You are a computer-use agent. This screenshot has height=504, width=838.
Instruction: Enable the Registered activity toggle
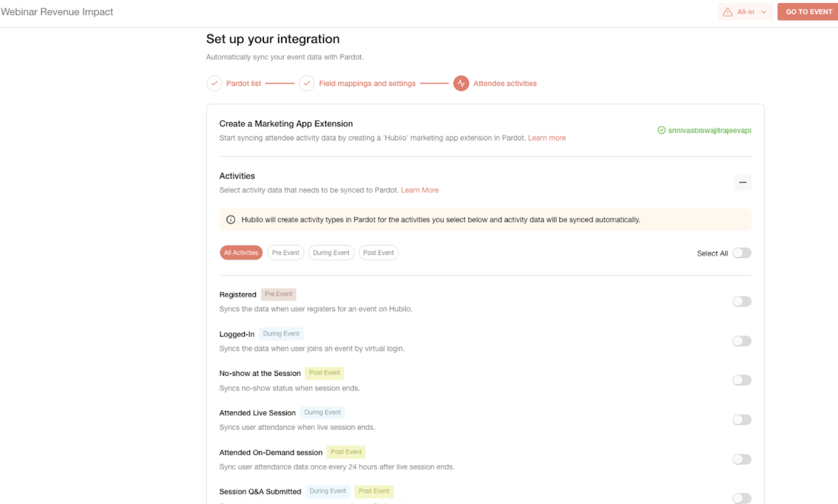(742, 301)
